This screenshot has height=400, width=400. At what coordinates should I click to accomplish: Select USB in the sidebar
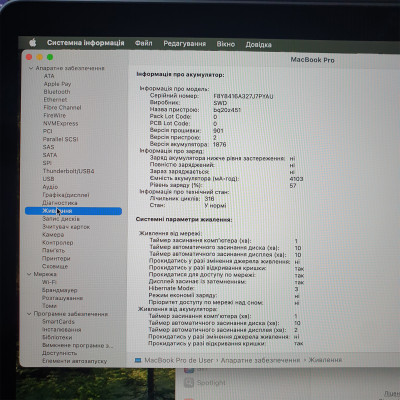coord(48,179)
